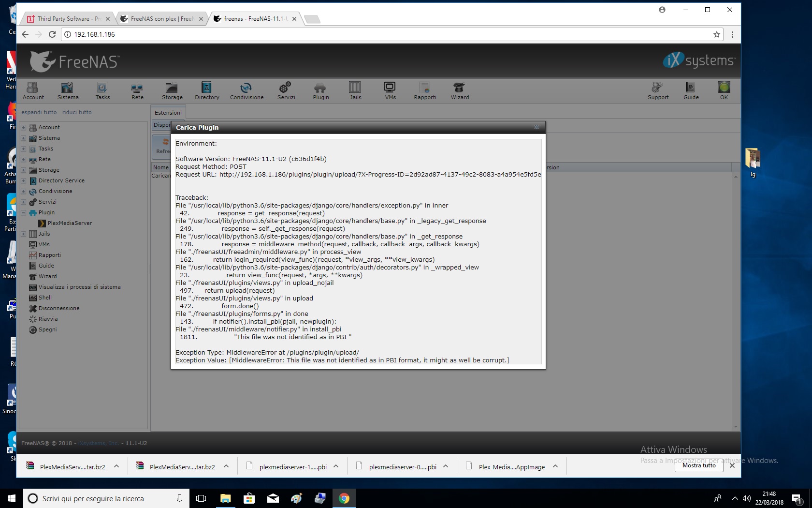Click Riavvia in the sidebar tree
Viewport: 812px width, 508px height.
48,319
